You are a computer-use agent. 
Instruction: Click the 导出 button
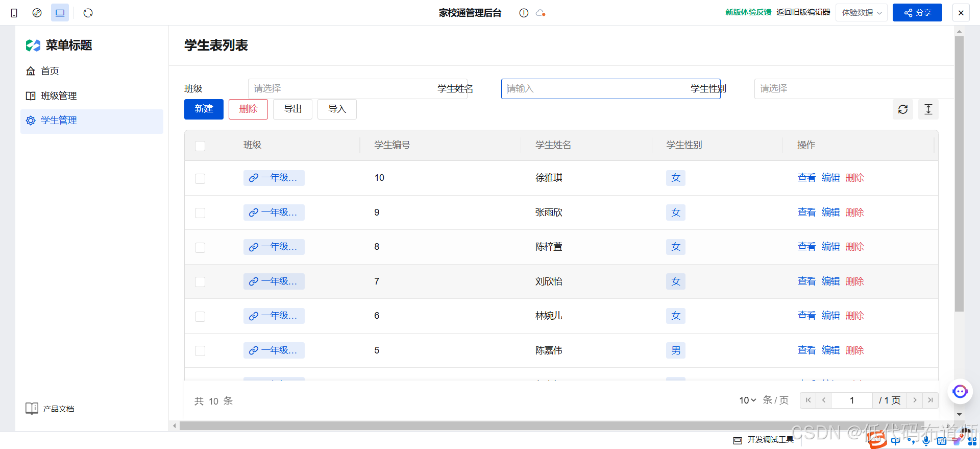pyautogui.click(x=292, y=109)
